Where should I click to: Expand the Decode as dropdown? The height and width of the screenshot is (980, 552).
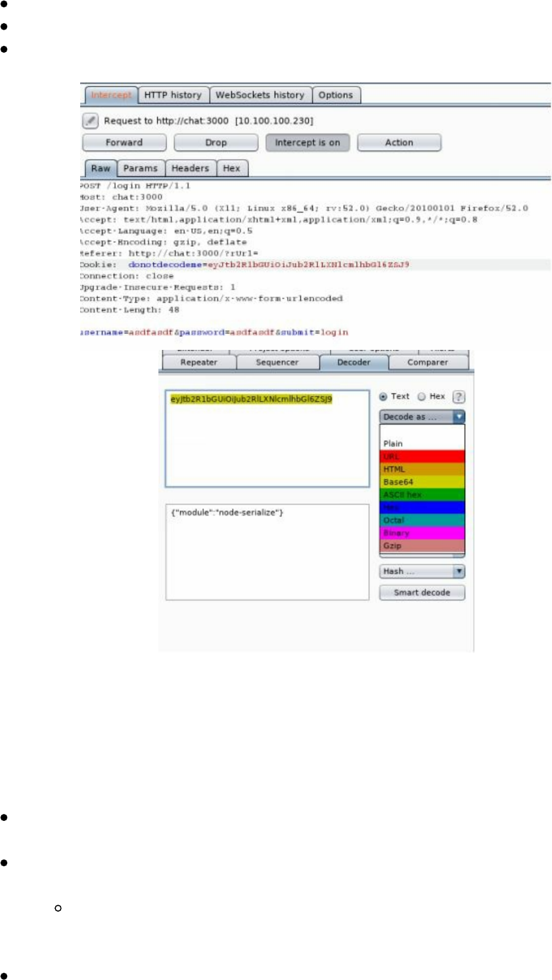tap(422, 417)
